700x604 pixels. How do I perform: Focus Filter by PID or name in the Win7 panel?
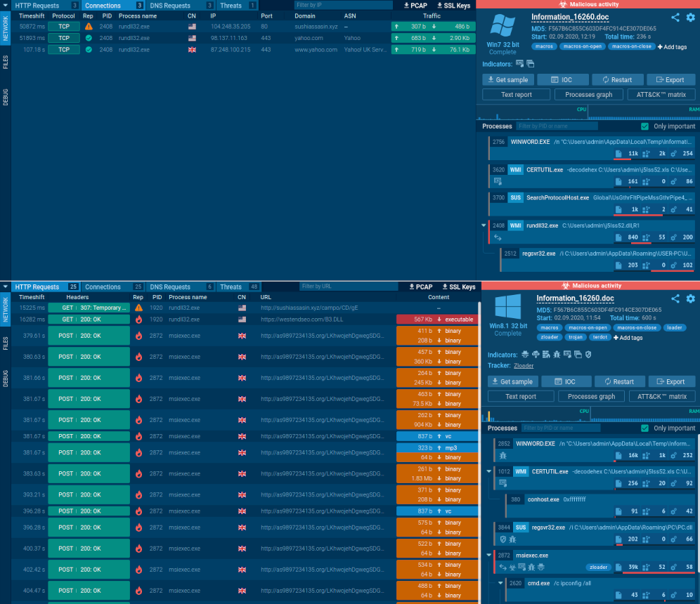pyautogui.click(x=557, y=126)
